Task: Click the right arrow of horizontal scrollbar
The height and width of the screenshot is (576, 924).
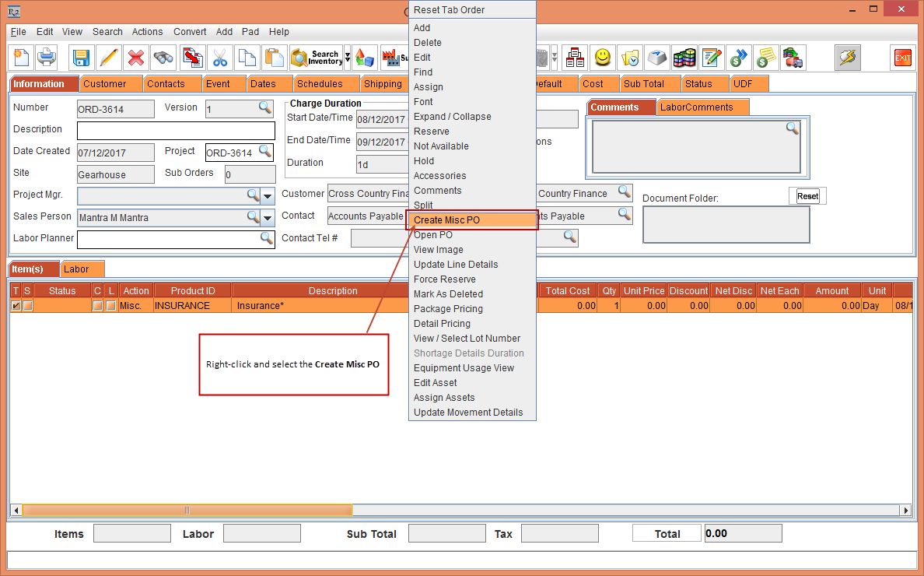Action: pyautogui.click(x=906, y=510)
